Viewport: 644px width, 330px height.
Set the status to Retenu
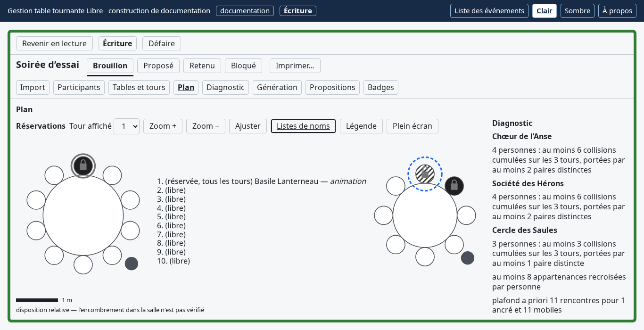(202, 66)
